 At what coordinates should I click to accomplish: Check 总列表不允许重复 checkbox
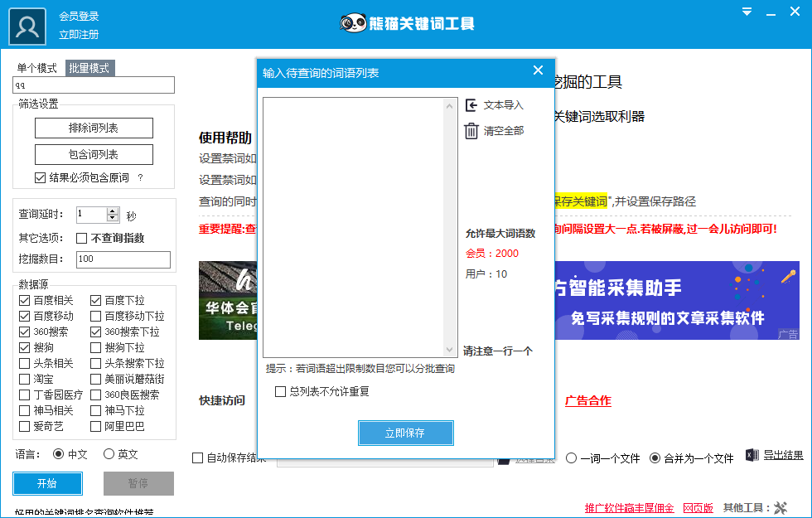(280, 391)
